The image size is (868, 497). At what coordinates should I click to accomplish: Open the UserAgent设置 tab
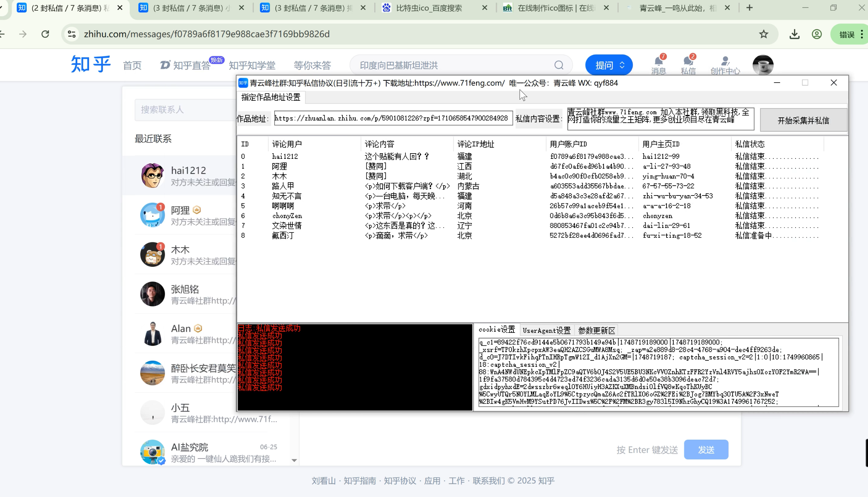[x=547, y=331]
